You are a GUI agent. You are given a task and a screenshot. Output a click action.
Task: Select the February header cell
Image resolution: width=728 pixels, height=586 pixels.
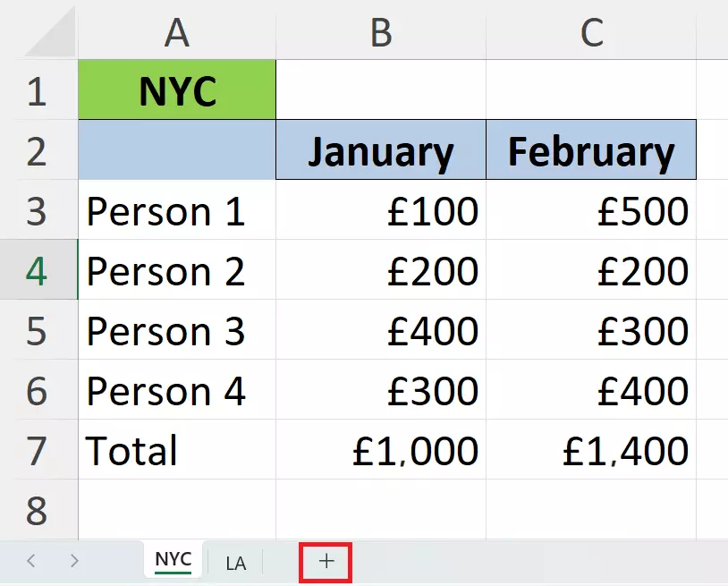pyautogui.click(x=590, y=149)
